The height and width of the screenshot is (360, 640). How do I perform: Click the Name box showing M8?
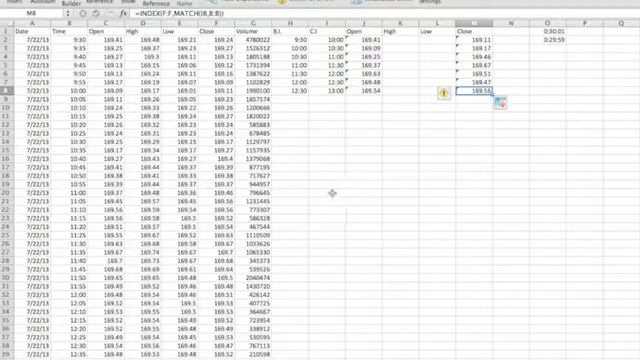coord(32,13)
